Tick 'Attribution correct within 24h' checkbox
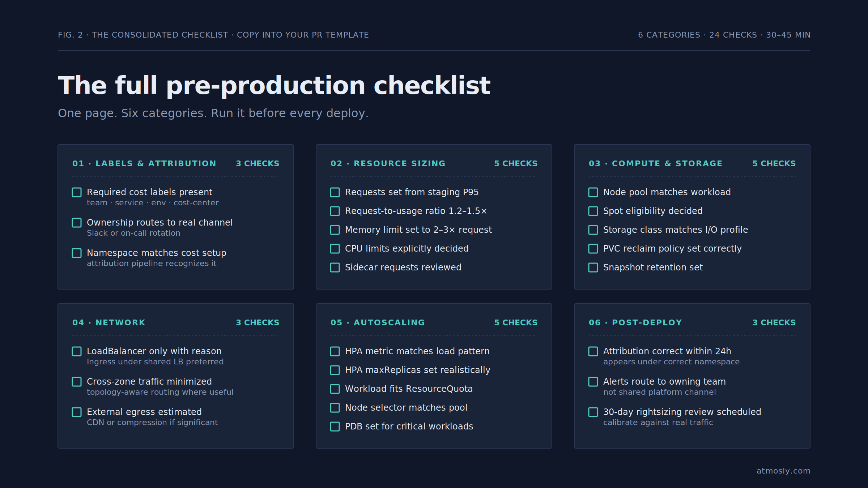The width and height of the screenshot is (868, 488). point(593,351)
